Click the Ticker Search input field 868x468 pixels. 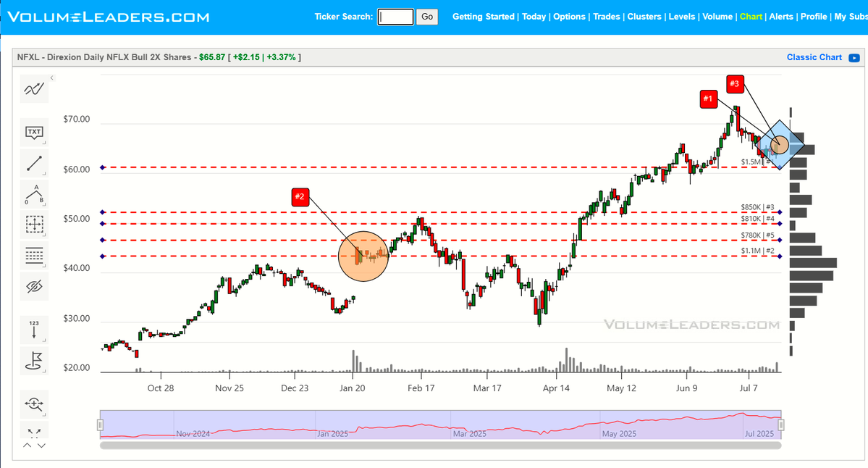(395, 17)
